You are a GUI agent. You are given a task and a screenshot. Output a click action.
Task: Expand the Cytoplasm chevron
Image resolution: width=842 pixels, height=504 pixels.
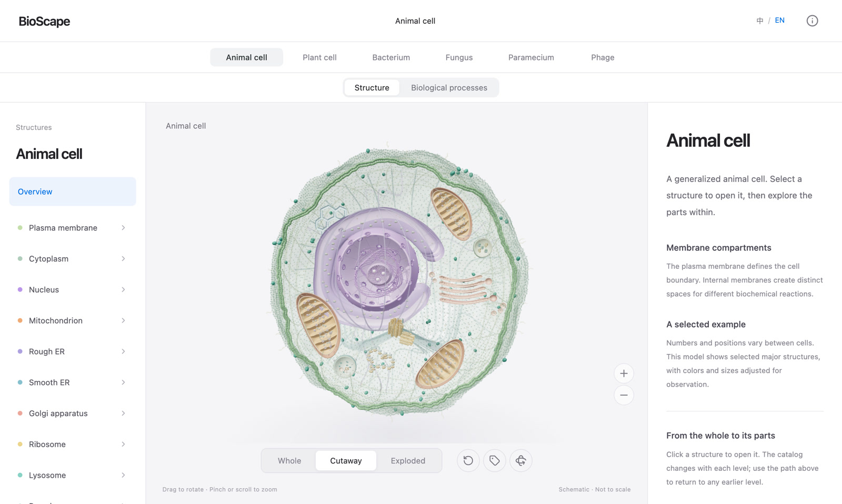[x=123, y=259]
